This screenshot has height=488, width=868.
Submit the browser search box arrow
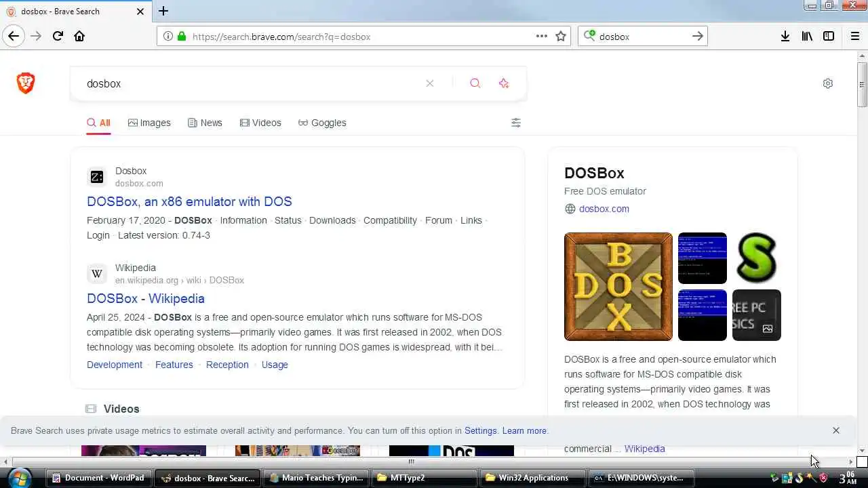697,37
